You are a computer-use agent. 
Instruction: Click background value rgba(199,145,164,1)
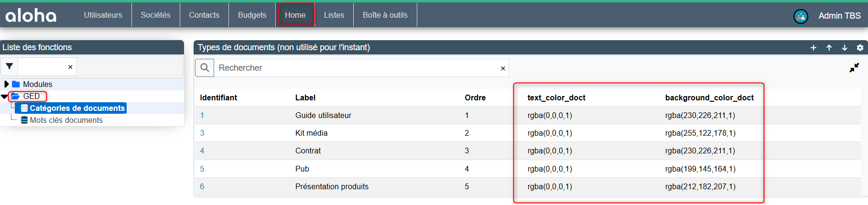click(x=700, y=169)
